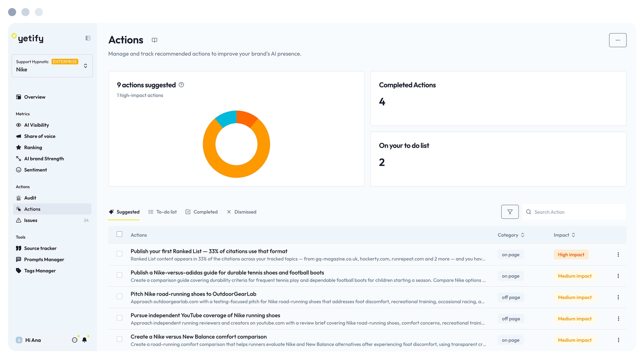
Task: Open Tags Manager
Action: (x=52, y=271)
